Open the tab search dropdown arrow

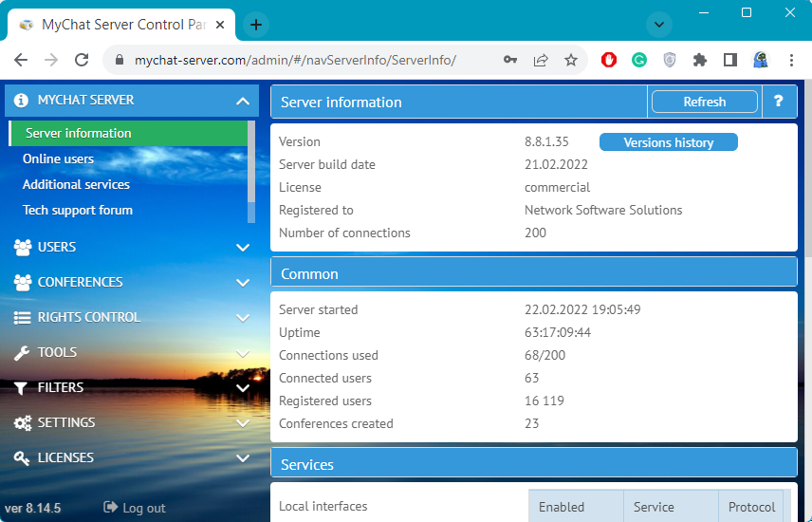(x=659, y=25)
